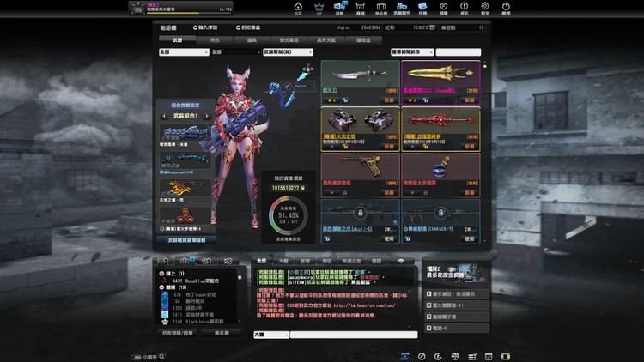The height and width of the screenshot is (362, 644).
Task: Click the friend register/search button
Action: pos(178,334)
